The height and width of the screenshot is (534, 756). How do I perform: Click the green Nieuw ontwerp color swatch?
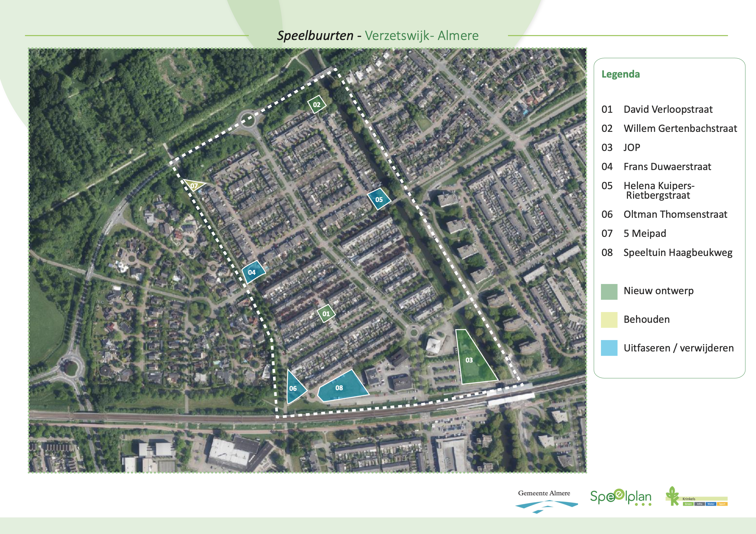tap(609, 291)
